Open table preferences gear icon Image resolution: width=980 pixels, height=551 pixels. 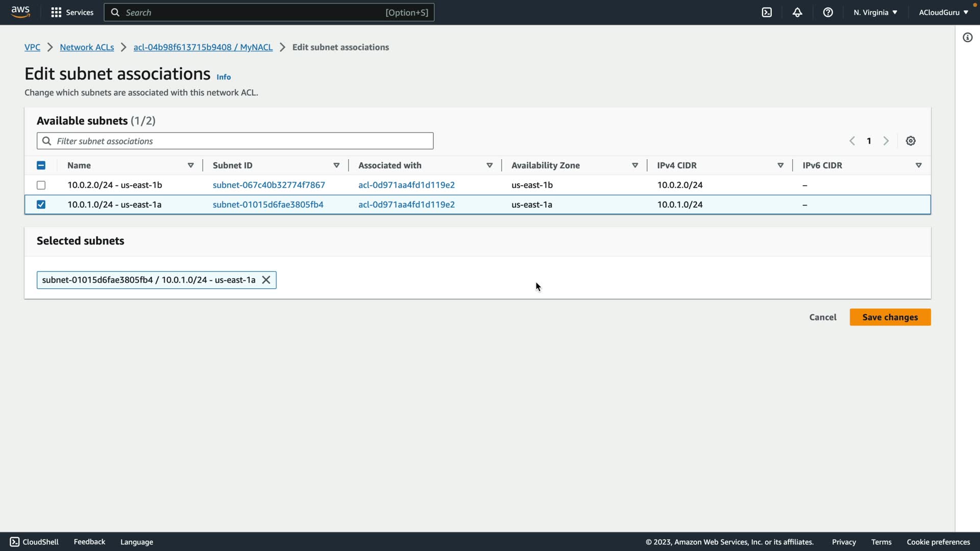tap(911, 141)
